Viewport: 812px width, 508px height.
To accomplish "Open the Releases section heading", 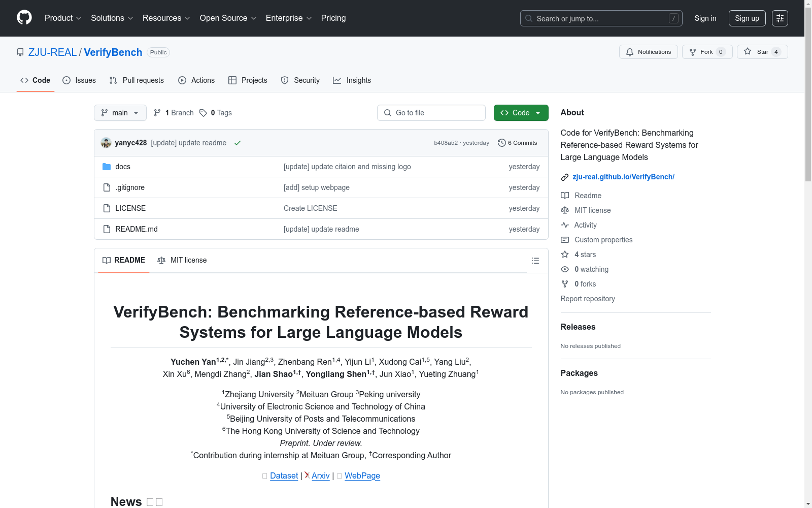I will tap(578, 327).
